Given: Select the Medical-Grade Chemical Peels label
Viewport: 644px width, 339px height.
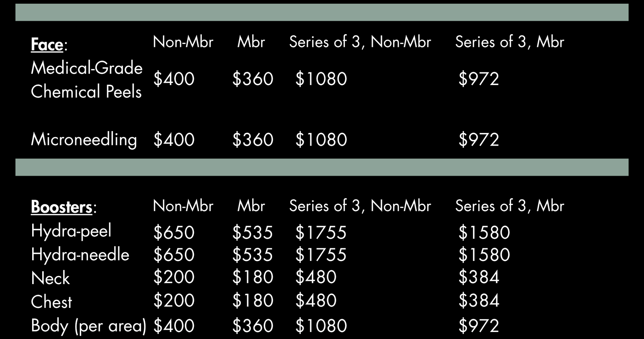Looking at the screenshot, I should [x=87, y=80].
